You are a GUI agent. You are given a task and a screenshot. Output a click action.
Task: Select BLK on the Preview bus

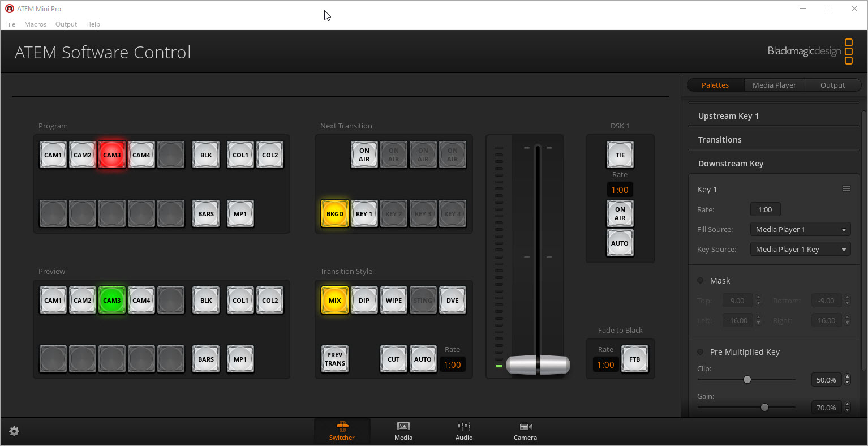[206, 301]
